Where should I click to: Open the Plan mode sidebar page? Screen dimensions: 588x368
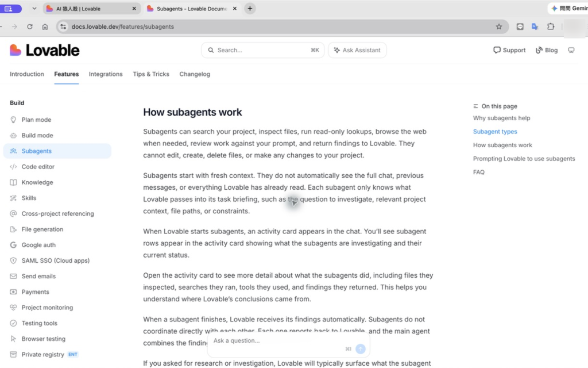(x=36, y=120)
